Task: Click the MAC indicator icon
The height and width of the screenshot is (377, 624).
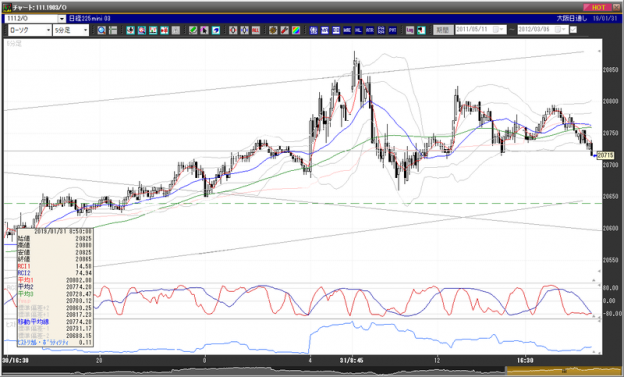Action: 347,30
